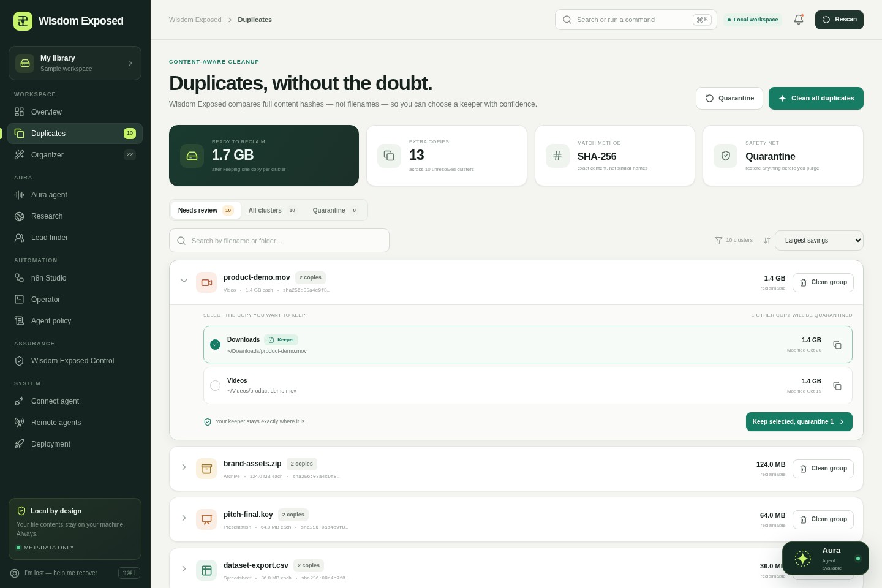Open the Largest savings sort dropdown
The image size is (882, 588).
pos(819,240)
